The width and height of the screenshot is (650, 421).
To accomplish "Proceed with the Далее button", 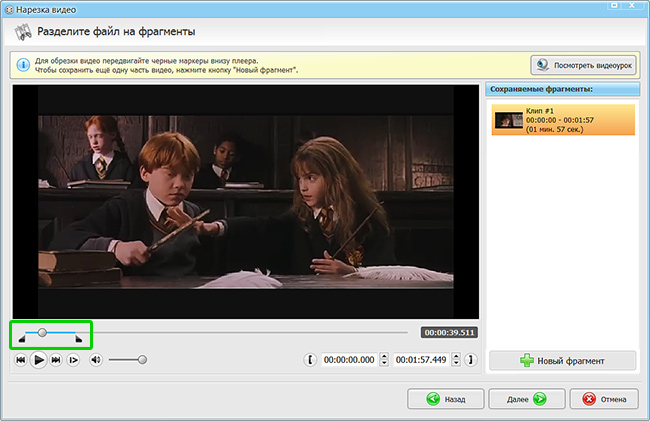I will pyautogui.click(x=526, y=399).
